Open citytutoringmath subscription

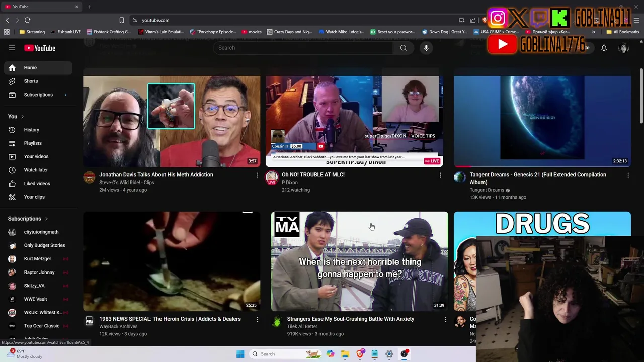click(38, 232)
